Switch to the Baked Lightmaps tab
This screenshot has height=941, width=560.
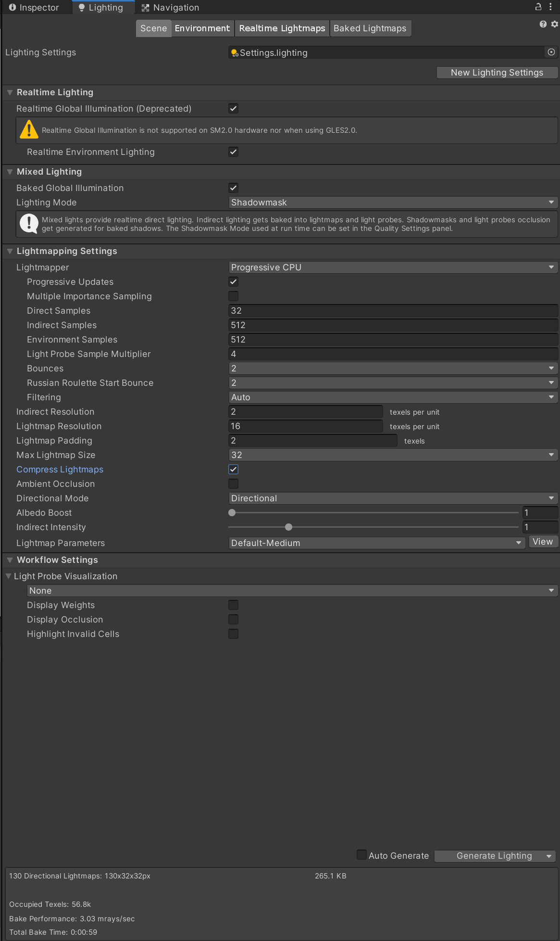point(370,28)
